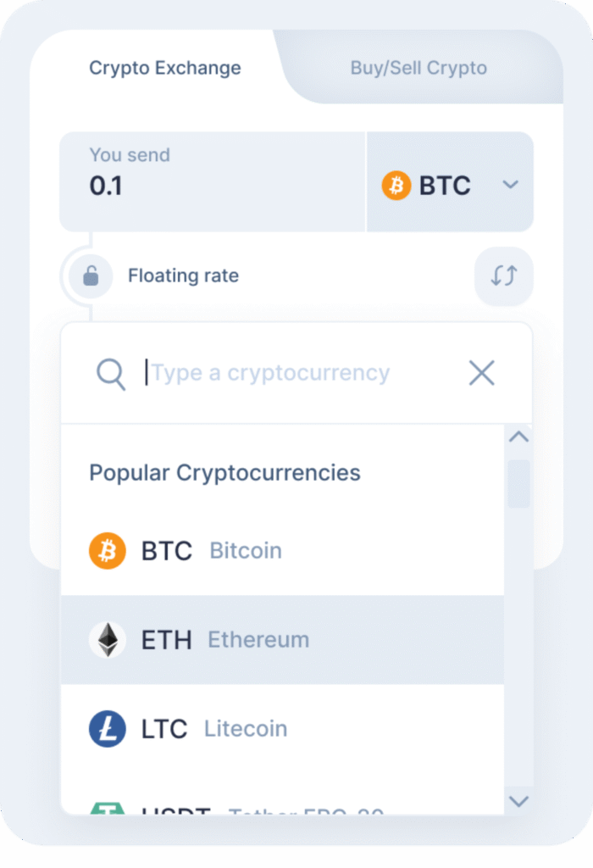Image resolution: width=593 pixels, height=868 pixels.
Task: Select the Crypto Exchange tab
Action: (x=164, y=68)
